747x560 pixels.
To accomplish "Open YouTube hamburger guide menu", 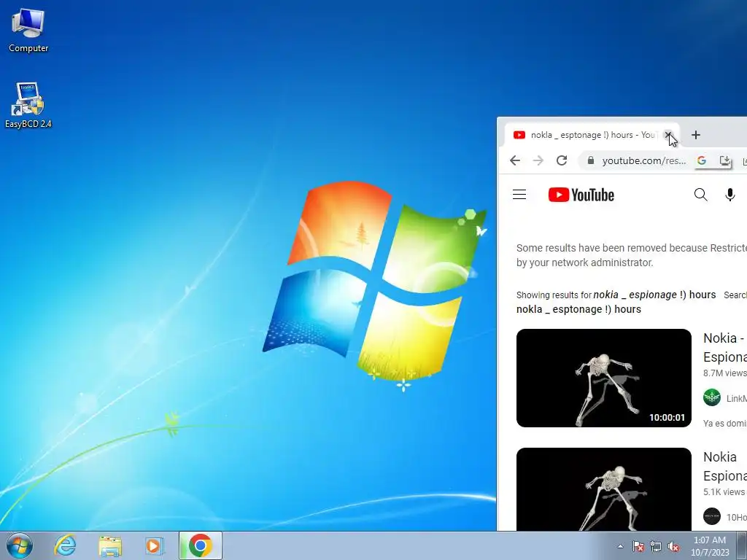I will tap(519, 195).
